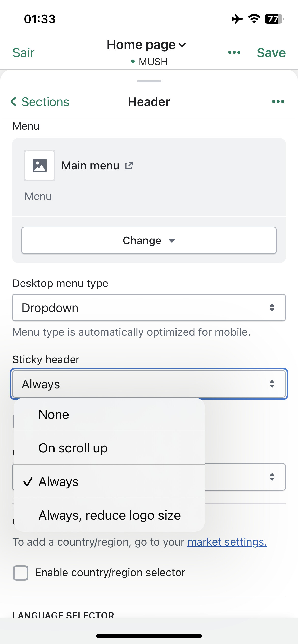Open the market settings link
Screen dimensions: 298x644
point(227,542)
